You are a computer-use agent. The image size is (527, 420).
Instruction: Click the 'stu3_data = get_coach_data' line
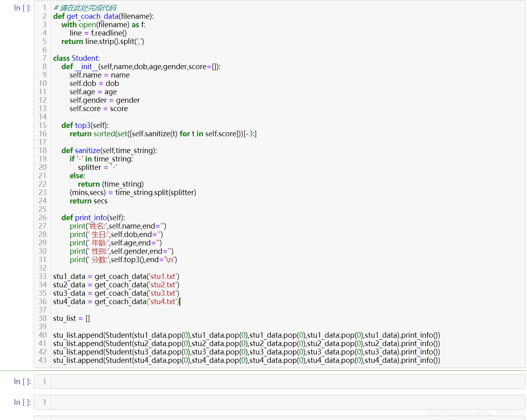click(x=116, y=293)
